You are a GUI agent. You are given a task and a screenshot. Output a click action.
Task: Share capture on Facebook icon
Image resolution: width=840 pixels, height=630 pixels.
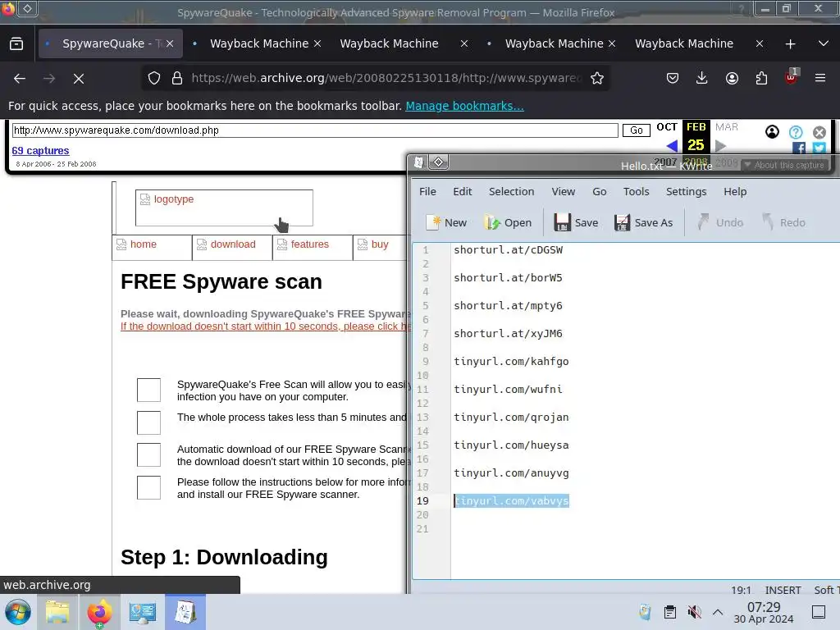(799, 148)
